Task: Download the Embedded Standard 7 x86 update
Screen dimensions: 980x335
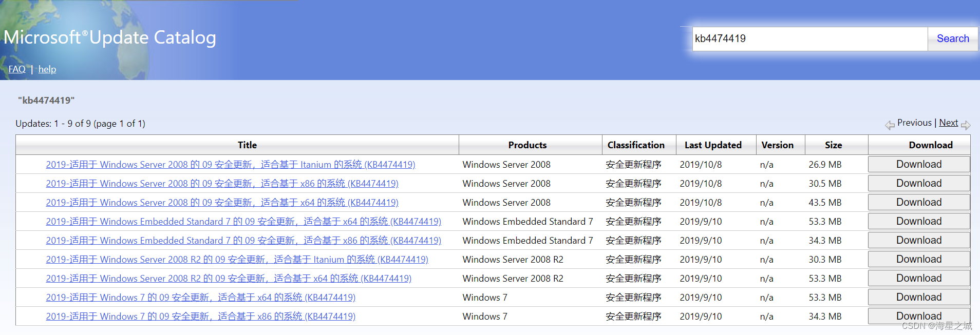Action: click(919, 240)
